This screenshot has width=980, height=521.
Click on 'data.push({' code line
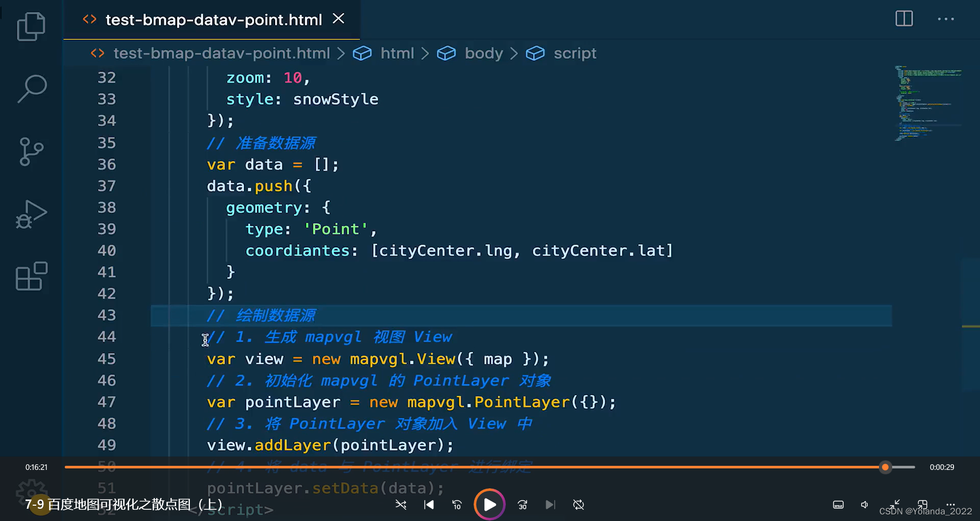[x=259, y=186]
